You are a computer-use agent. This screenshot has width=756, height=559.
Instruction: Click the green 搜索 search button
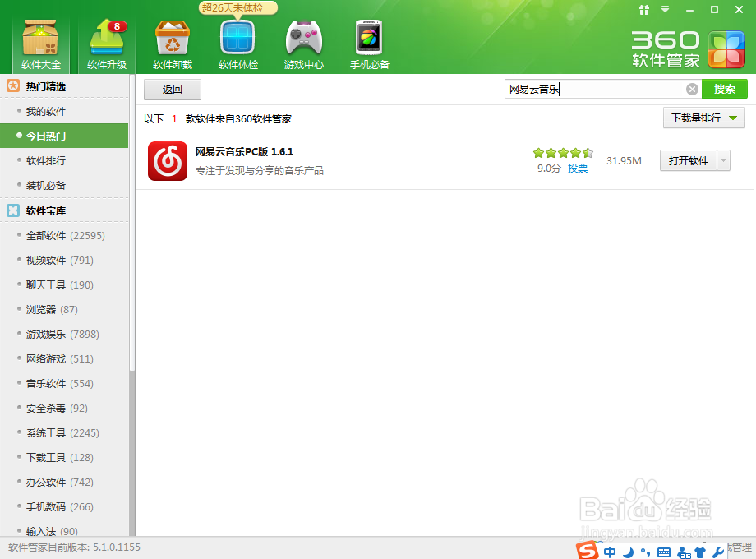tap(724, 90)
